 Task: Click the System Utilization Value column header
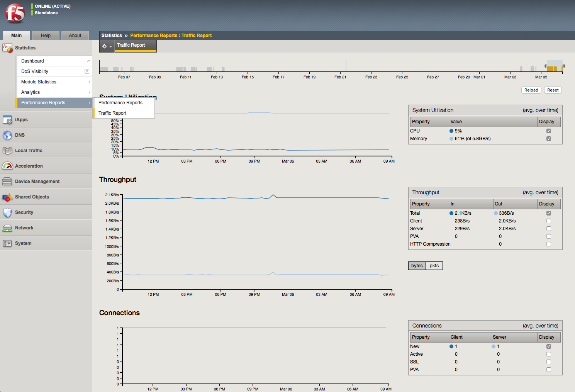(x=493, y=122)
